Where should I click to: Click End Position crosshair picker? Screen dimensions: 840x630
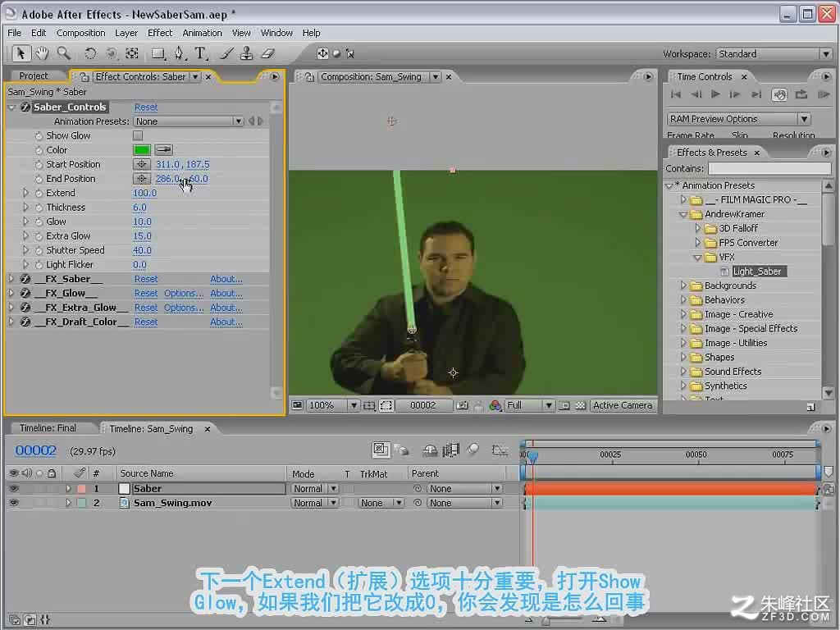[x=141, y=179]
